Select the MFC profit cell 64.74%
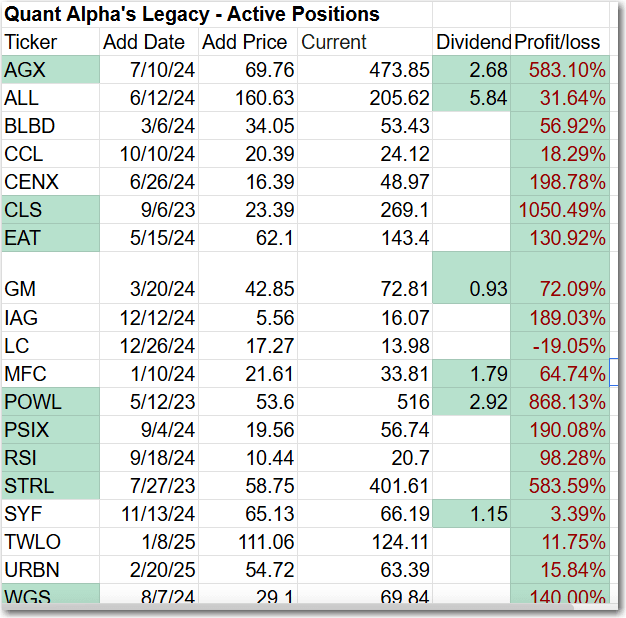626x618 pixels. tap(560, 374)
